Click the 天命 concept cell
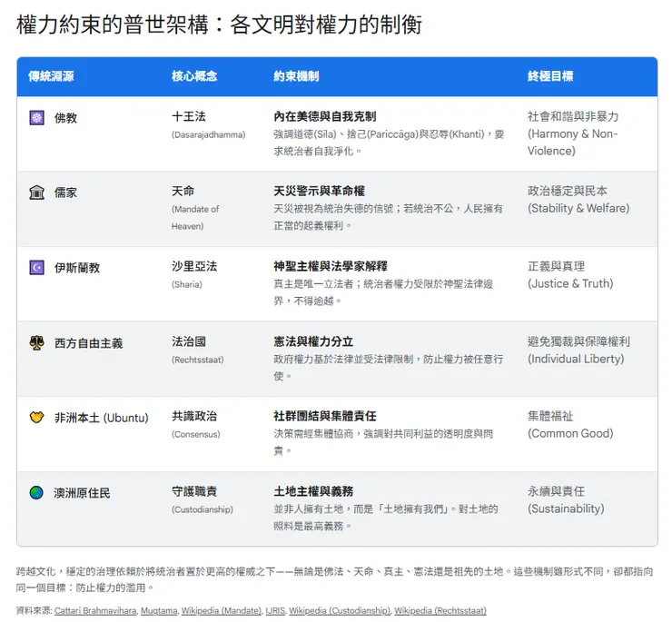 click(183, 191)
